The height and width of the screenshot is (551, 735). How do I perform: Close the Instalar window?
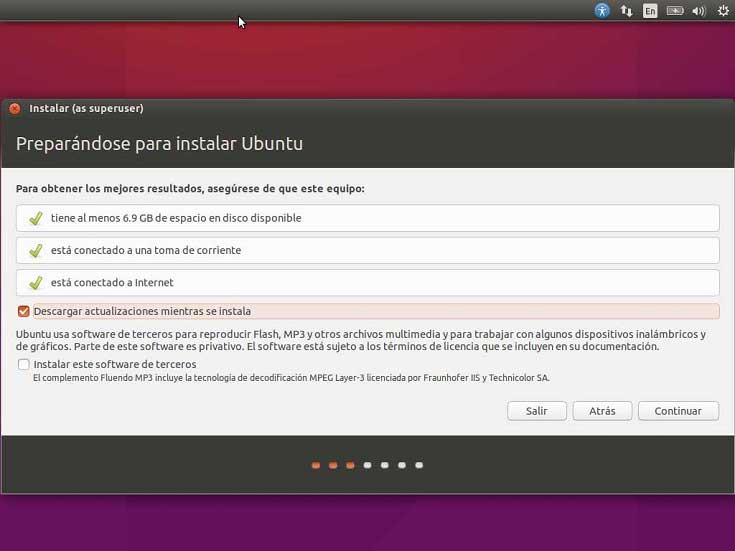point(15,108)
